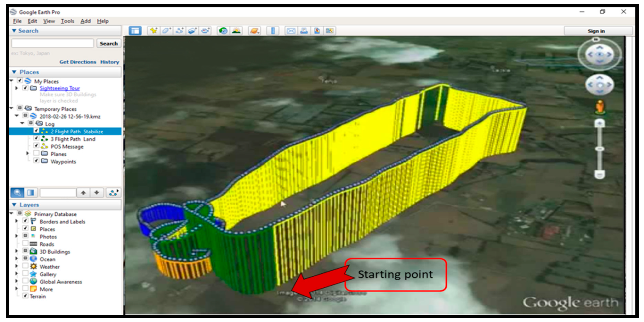Collapse the Layers panel header
Screen dimensions: 644x322
pyautogui.click(x=14, y=205)
